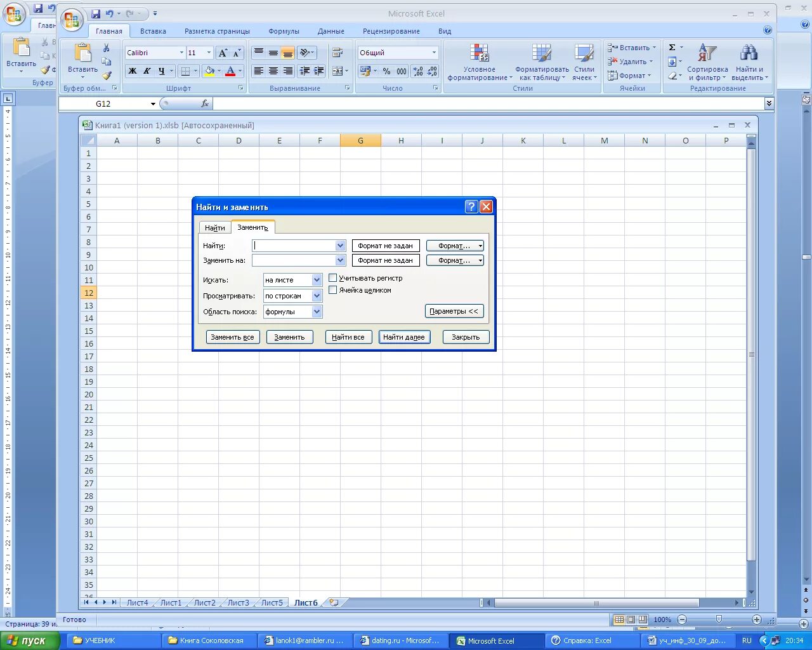Image resolution: width=812 pixels, height=650 pixels.
Task: Click the Copy icon in the clipboard group
Action: (107, 62)
